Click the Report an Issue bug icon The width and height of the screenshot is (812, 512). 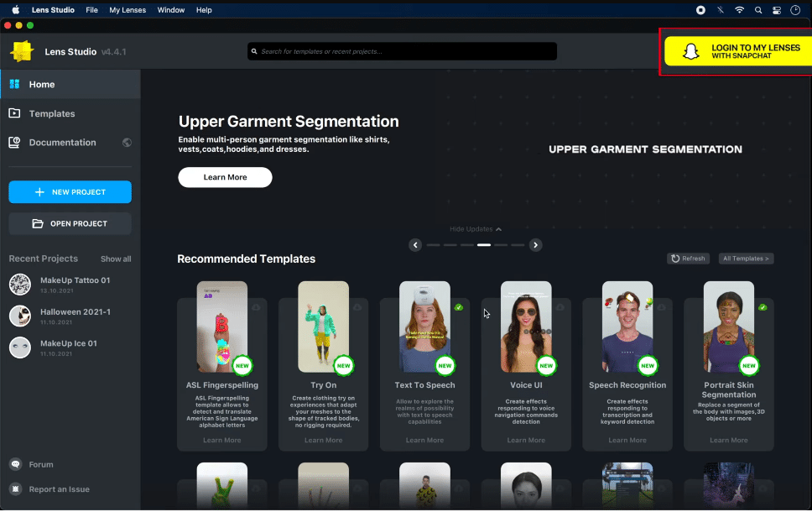click(x=16, y=488)
